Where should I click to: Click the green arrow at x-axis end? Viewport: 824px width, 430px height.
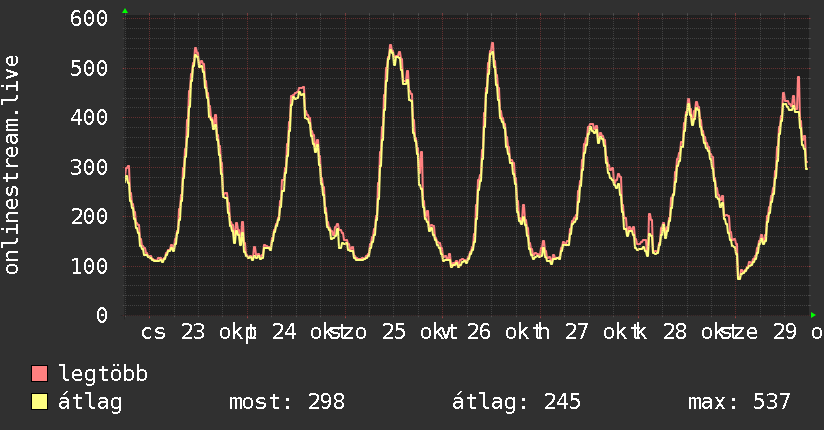[x=813, y=315]
